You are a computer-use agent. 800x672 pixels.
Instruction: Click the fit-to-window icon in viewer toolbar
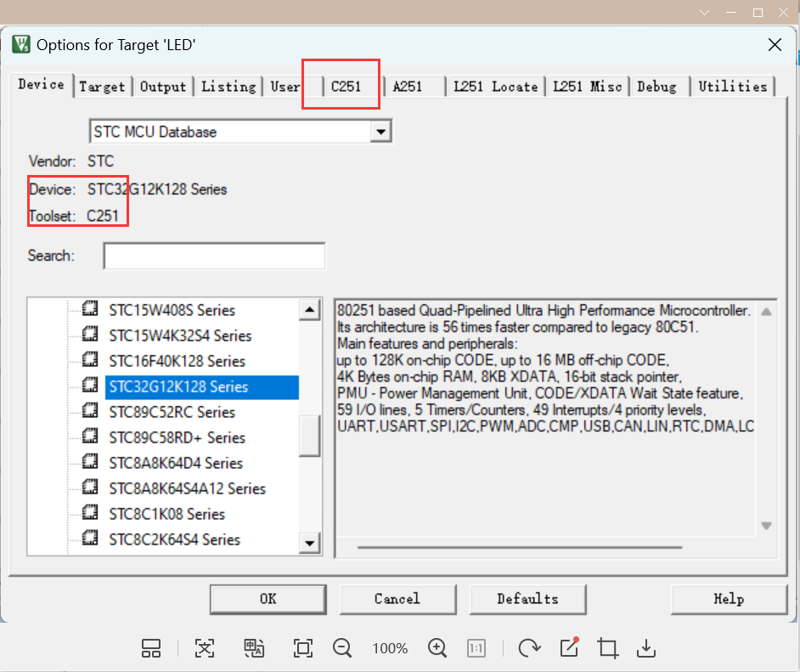tap(204, 648)
